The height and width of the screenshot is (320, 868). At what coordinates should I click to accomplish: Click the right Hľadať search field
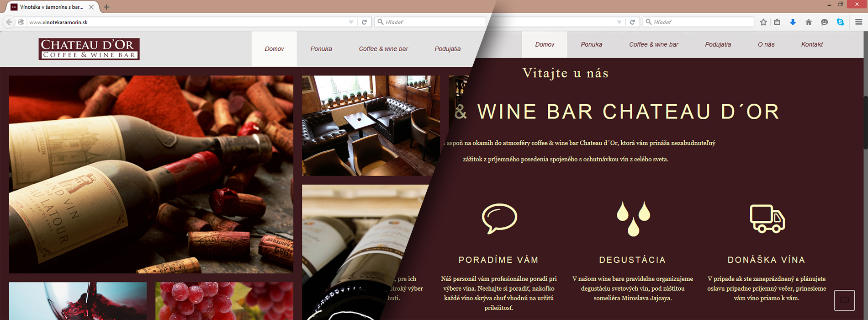pos(699,22)
